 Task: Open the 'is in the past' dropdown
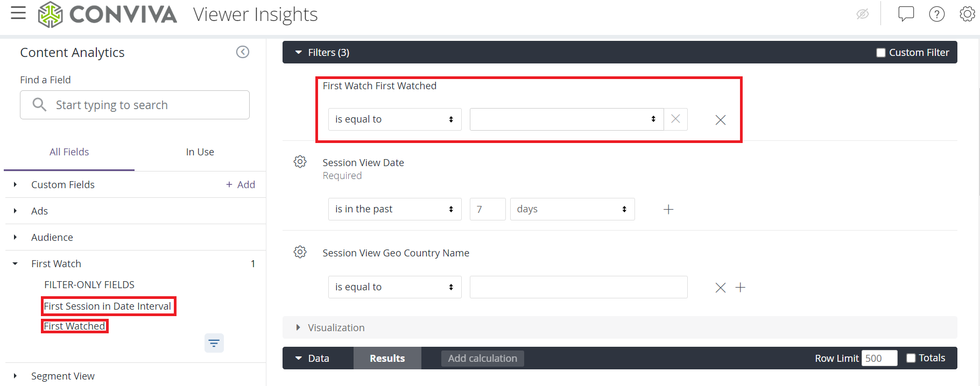(x=395, y=209)
